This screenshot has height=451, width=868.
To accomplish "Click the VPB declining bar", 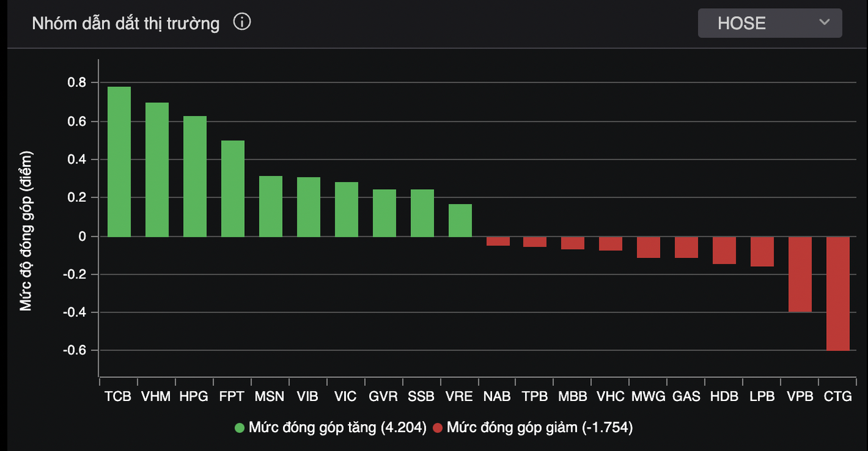I will tap(799, 274).
